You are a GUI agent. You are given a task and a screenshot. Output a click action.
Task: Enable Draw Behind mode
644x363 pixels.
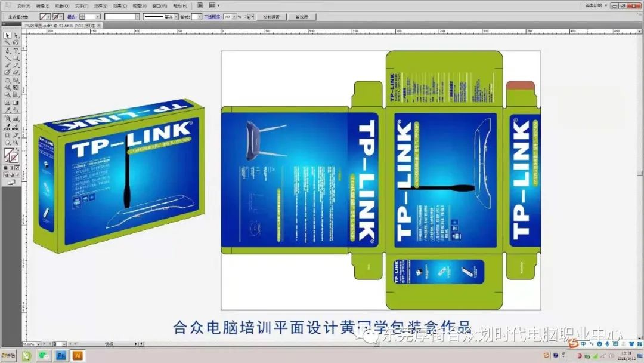click(x=11, y=175)
